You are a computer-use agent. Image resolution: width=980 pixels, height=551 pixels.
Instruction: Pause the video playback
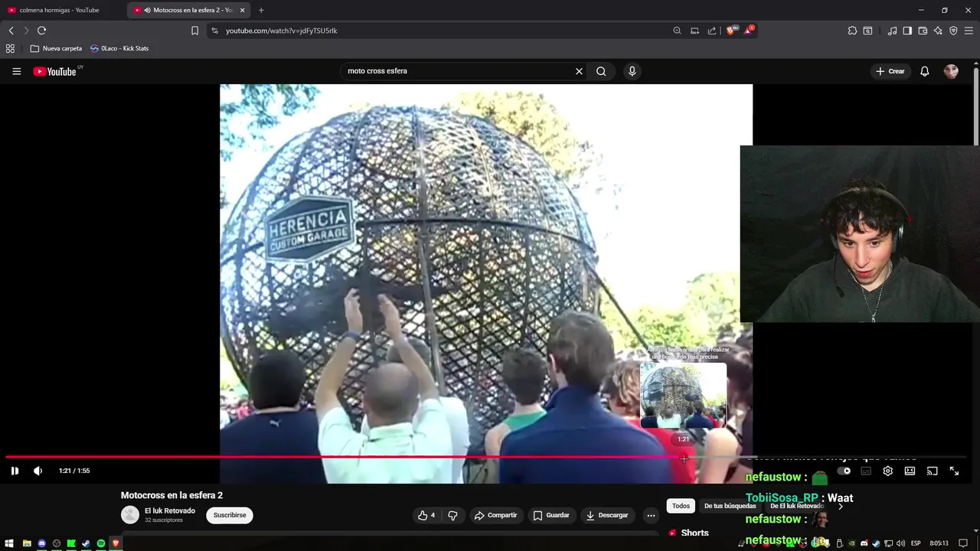tap(15, 471)
